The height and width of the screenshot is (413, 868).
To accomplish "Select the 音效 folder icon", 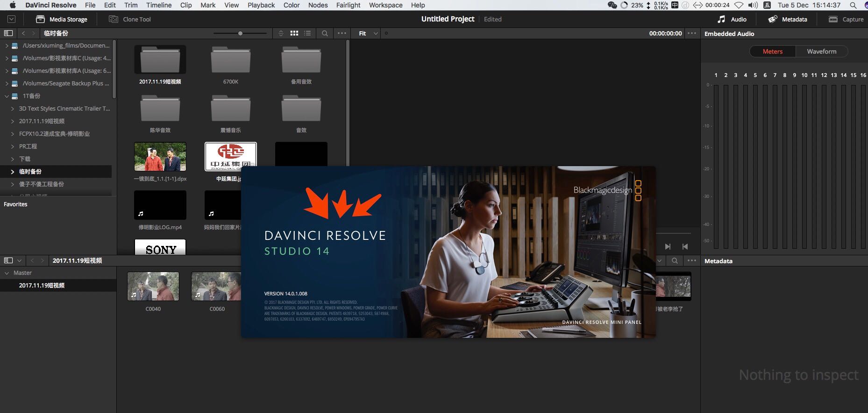I will [x=301, y=108].
